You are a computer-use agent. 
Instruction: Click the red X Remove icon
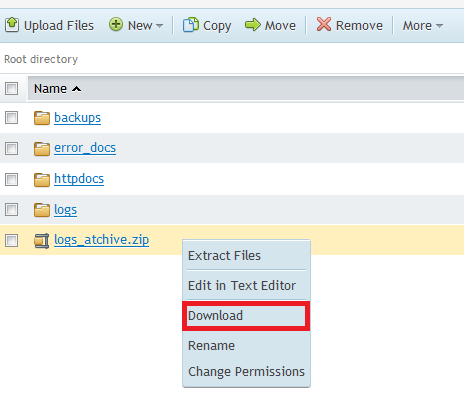324,25
